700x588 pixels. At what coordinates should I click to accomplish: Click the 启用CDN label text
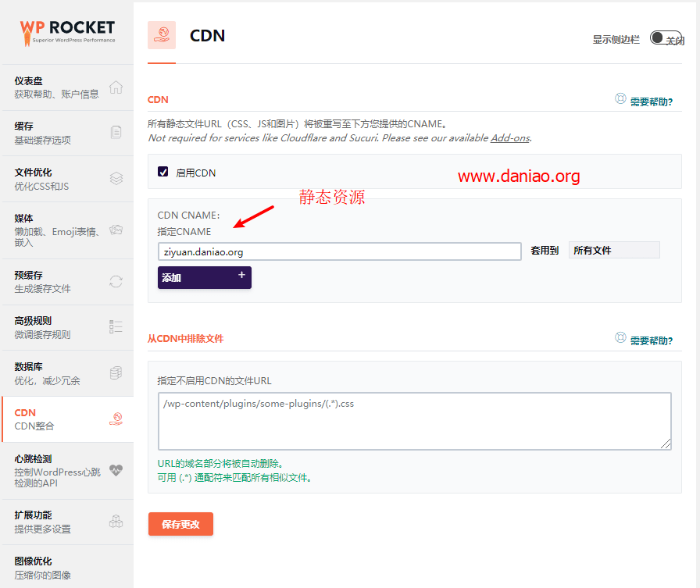195,173
